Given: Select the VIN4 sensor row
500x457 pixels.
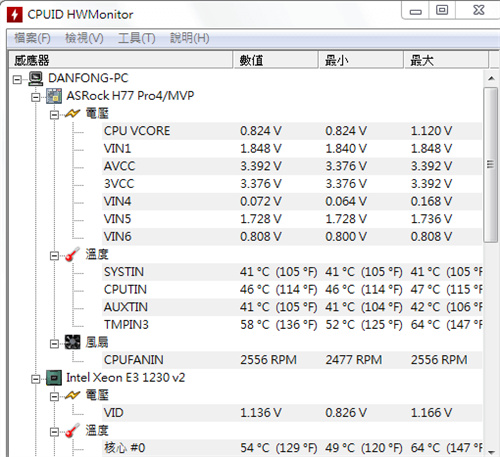Looking at the screenshot, I should tap(292, 202).
